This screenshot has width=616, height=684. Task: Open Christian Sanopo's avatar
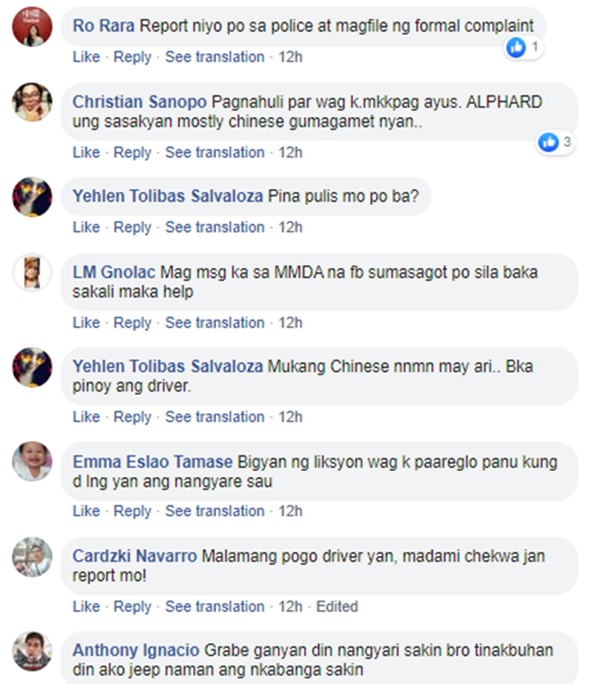[32, 102]
